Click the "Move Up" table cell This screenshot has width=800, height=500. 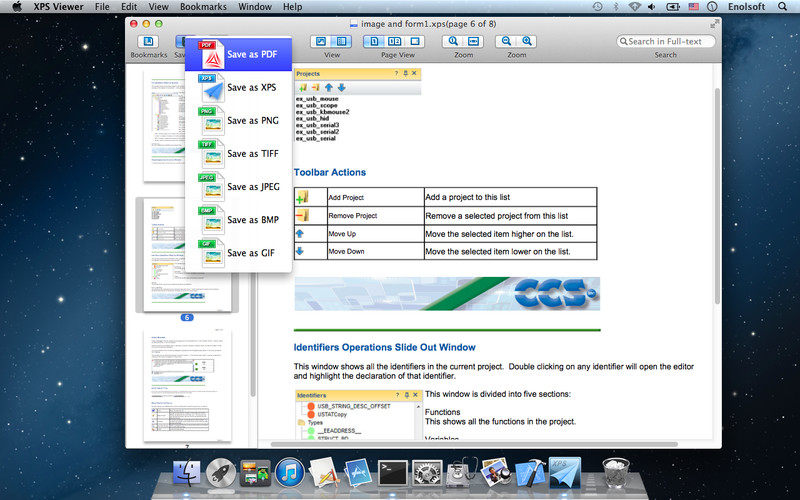tap(376, 234)
